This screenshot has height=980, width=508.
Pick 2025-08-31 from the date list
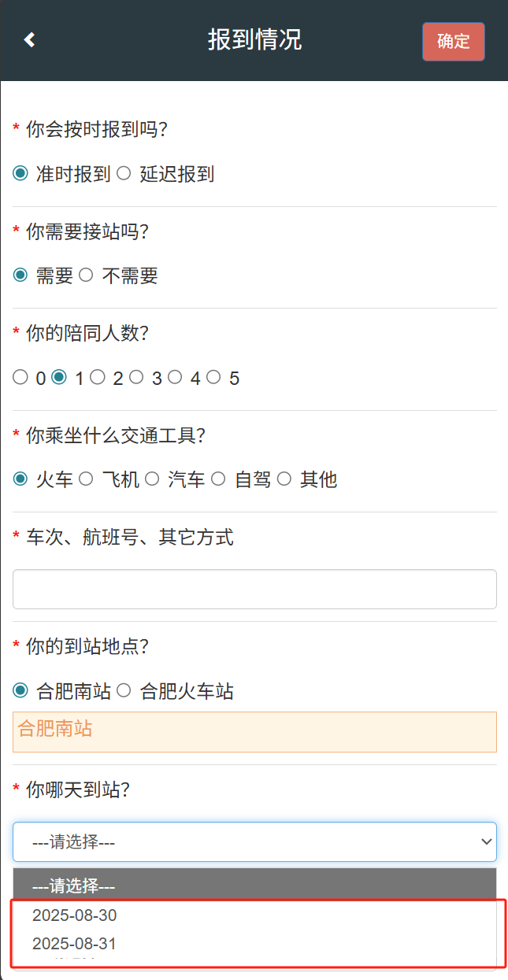pos(75,943)
